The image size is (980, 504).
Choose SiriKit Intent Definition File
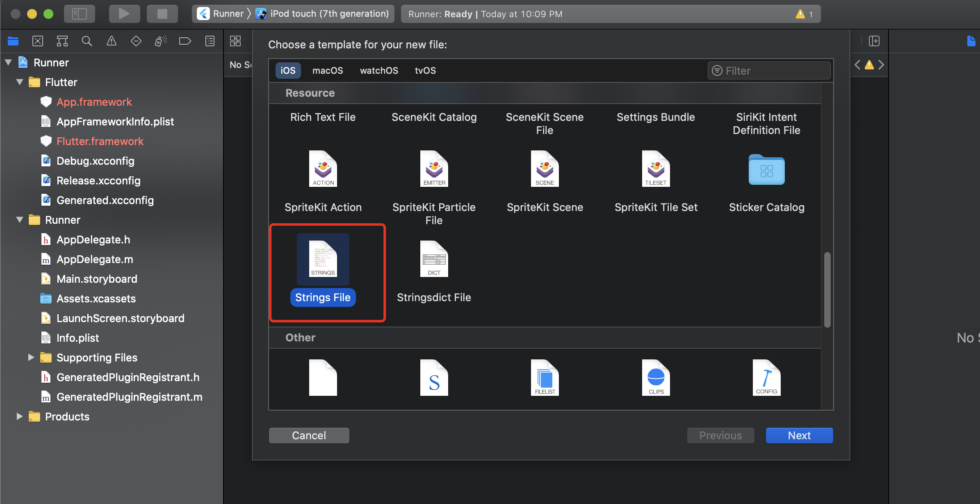767,124
